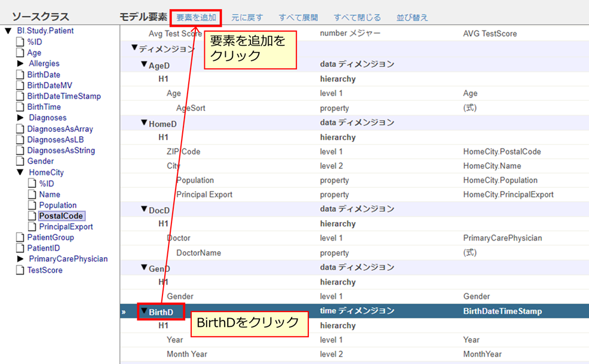The width and height of the screenshot is (589, 364).
Task: Click the document icon beside TestScore
Action: click(20, 270)
